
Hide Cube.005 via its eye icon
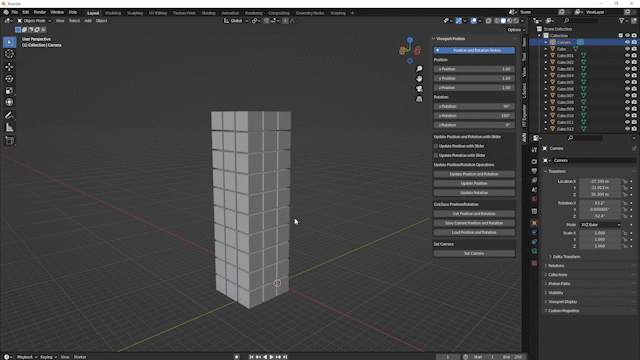point(627,82)
